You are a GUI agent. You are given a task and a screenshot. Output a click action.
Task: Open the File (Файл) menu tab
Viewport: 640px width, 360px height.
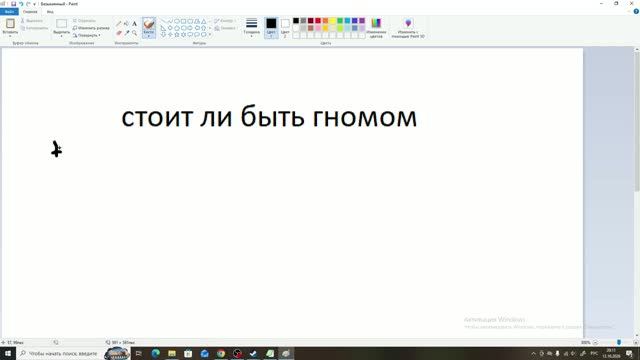[x=9, y=12]
